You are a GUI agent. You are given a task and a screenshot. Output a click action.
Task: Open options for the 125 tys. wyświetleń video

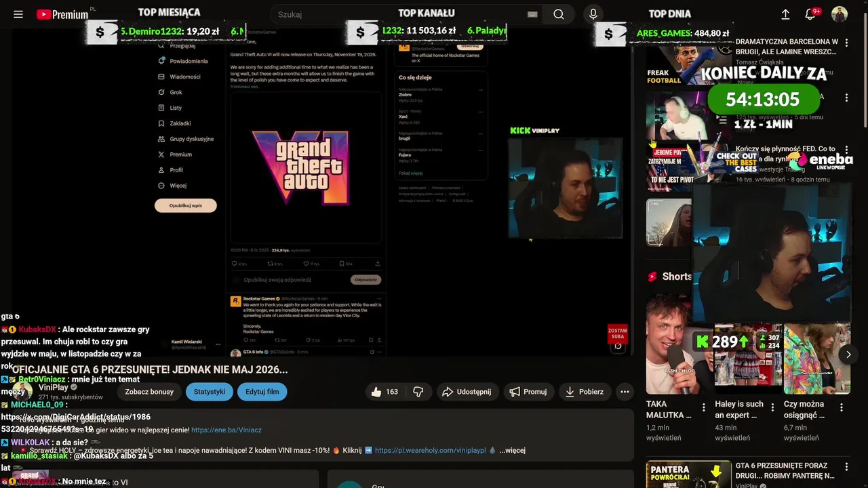click(846, 98)
